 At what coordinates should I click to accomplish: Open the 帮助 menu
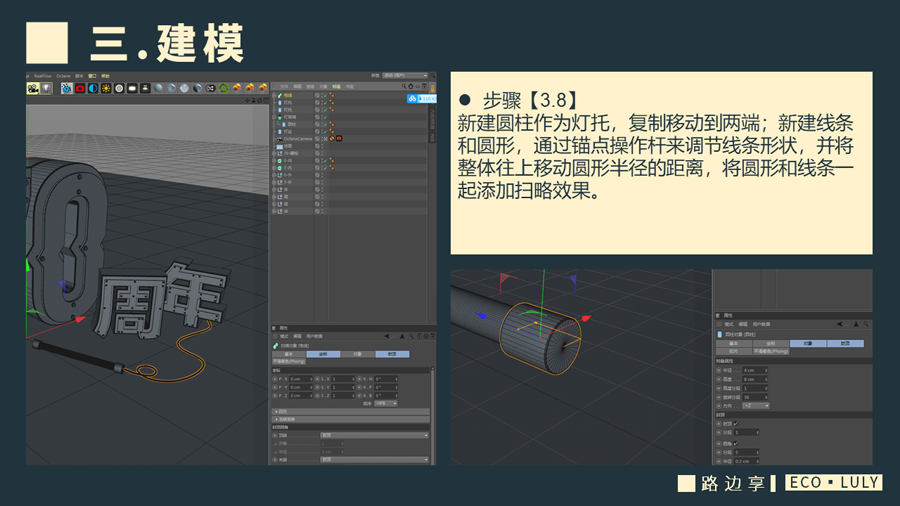tap(106, 76)
